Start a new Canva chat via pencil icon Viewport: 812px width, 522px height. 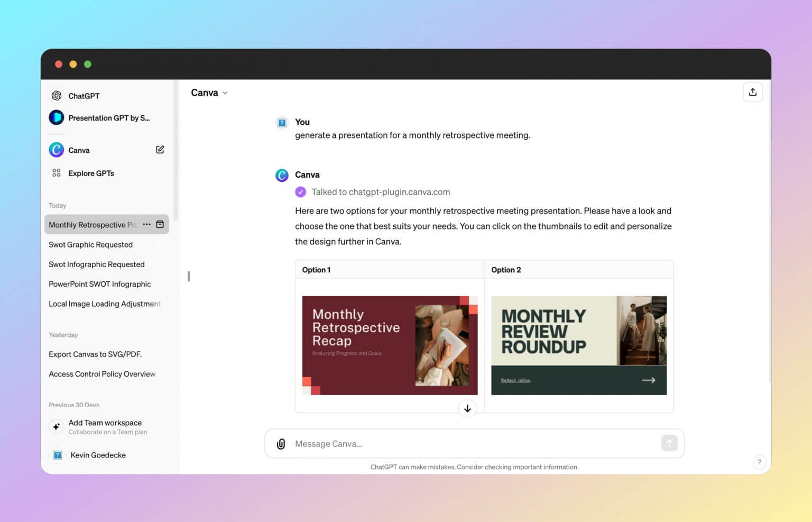click(160, 150)
